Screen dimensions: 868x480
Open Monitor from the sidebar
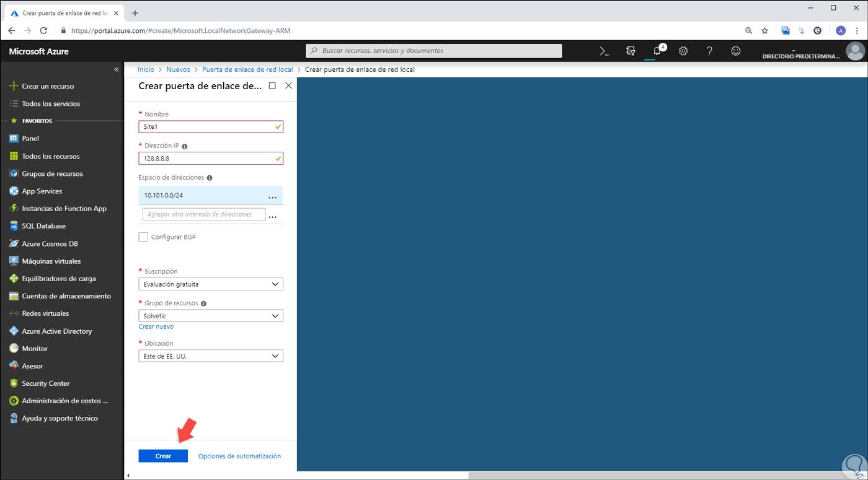[x=35, y=349]
